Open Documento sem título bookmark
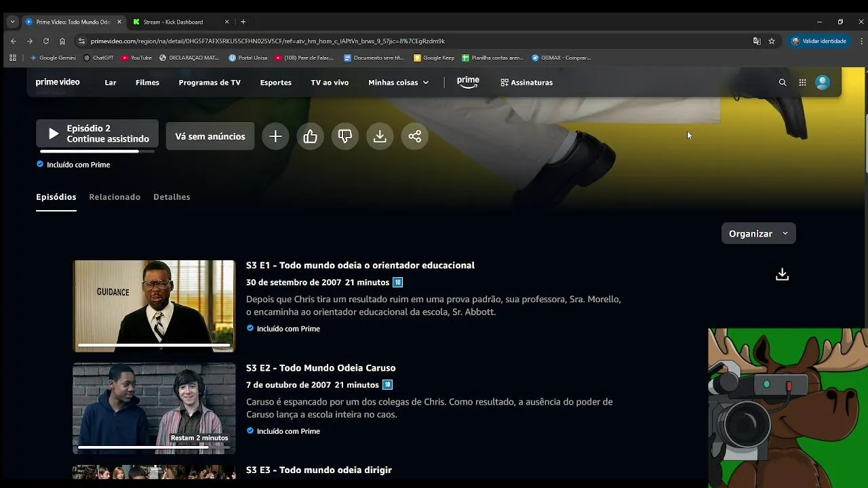868x488 pixels. (374, 58)
